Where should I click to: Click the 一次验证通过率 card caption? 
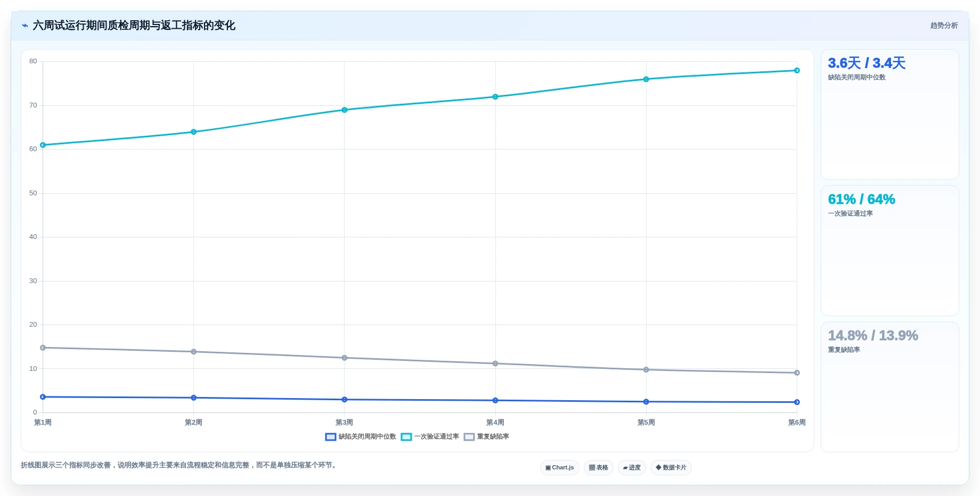[850, 213]
